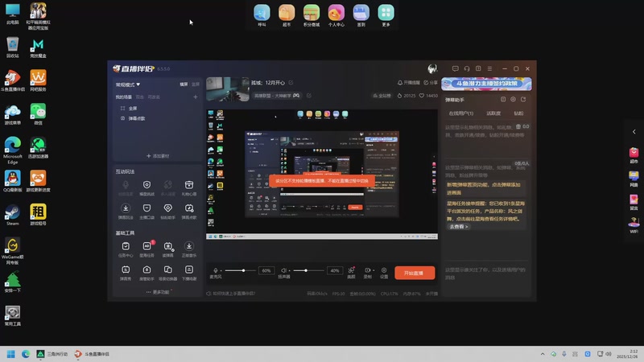Click the 积分商城 icon in top dock
The width and height of the screenshot is (644, 362).
(x=312, y=15)
